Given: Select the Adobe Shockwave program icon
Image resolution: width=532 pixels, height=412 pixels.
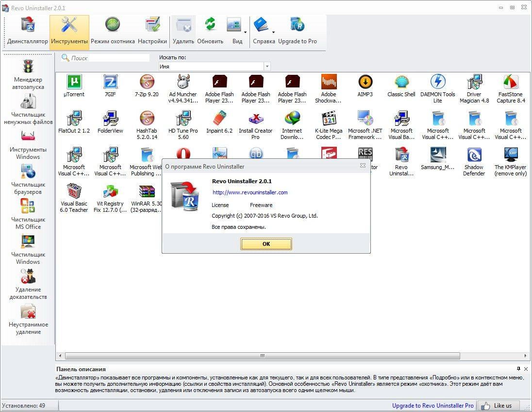Looking at the screenshot, I should pos(329,88).
